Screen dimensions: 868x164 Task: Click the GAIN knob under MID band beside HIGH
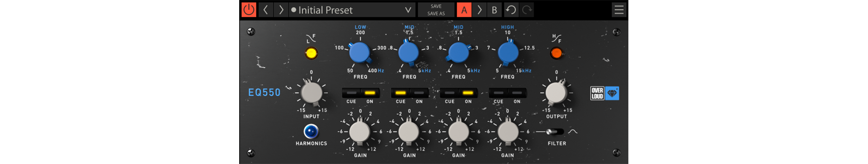tap(458, 132)
